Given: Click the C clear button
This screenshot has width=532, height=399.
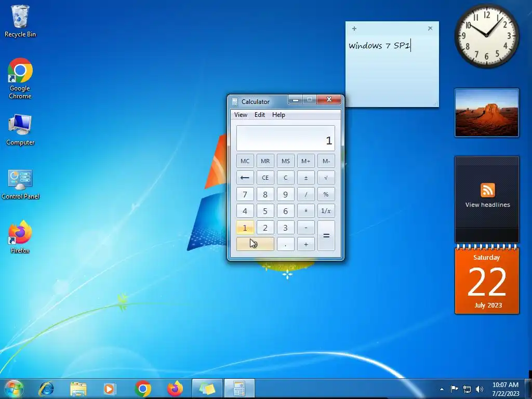Looking at the screenshot, I should point(286,178).
